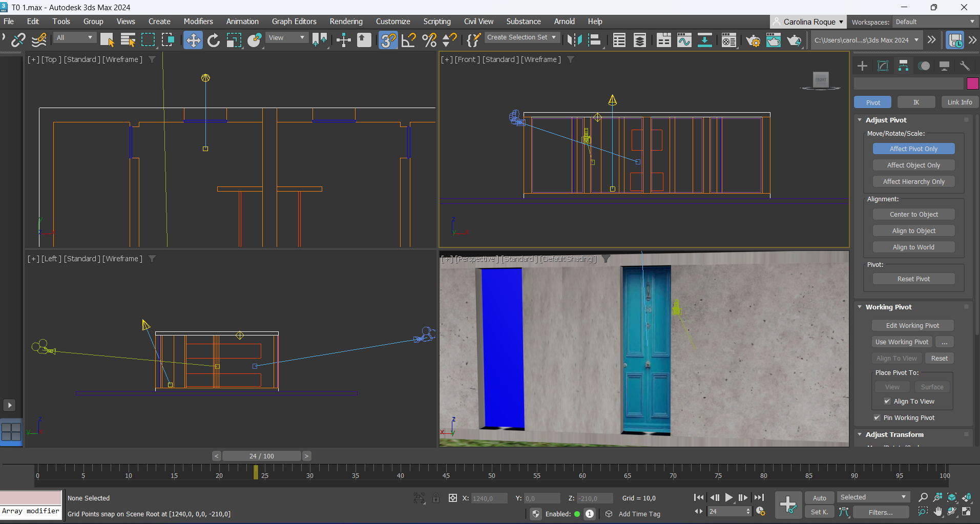Activate the Select and Rotate tool
Screen dimensions: 980x524
214,40
